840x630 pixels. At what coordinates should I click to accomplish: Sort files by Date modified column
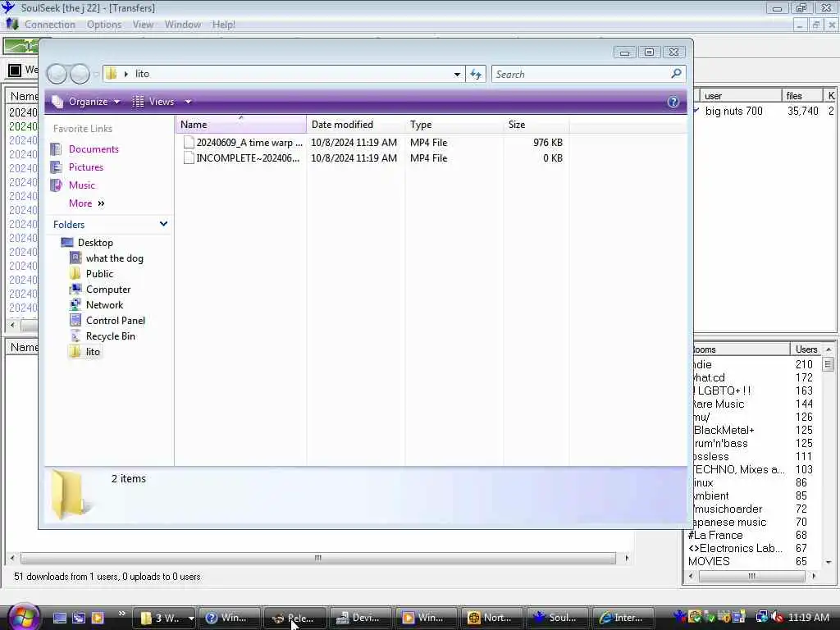point(356,125)
